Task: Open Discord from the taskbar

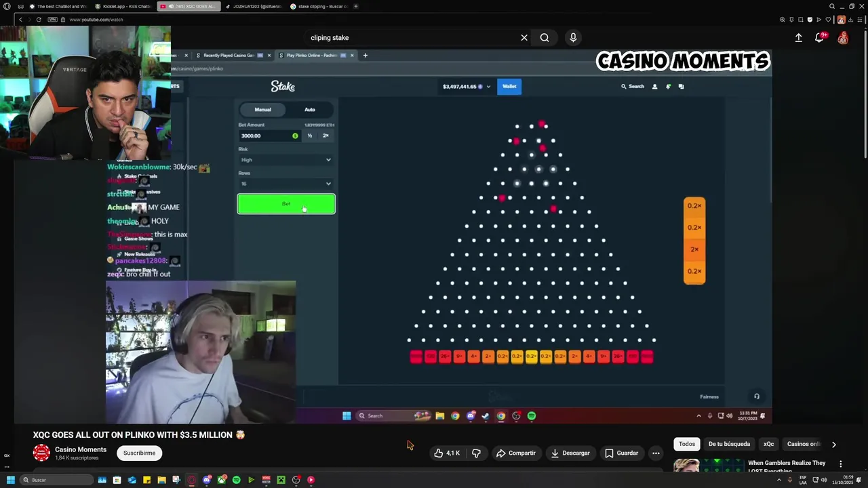Action: [206, 480]
